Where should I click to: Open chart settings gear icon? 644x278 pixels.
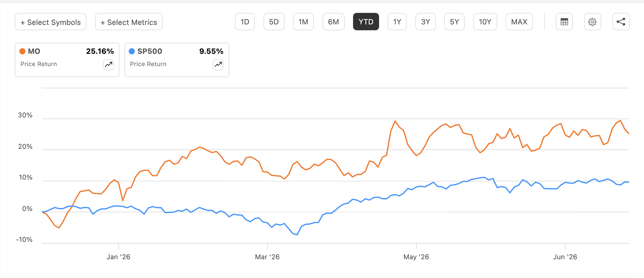tap(593, 22)
